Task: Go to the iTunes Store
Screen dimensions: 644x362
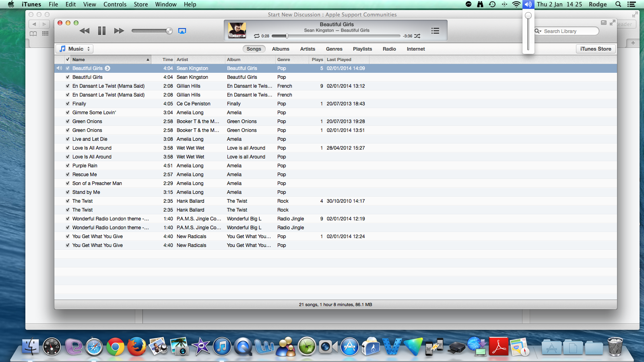Action: [x=596, y=49]
